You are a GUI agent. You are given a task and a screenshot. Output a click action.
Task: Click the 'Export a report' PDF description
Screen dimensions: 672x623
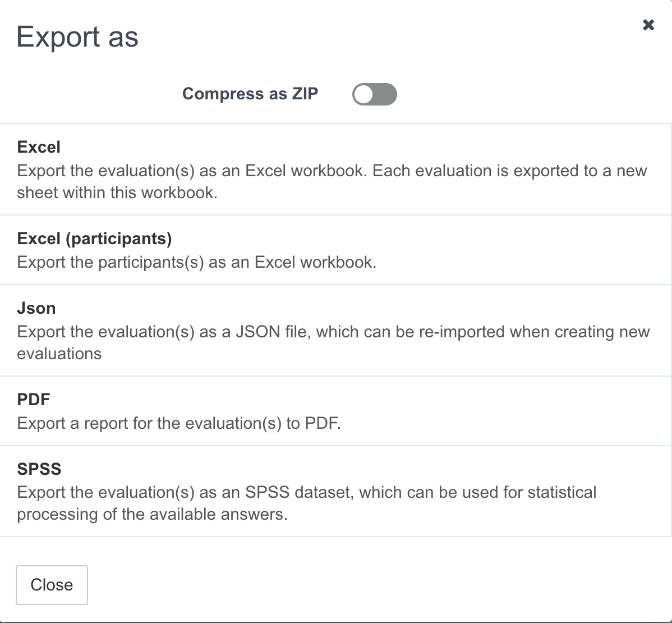click(x=179, y=423)
